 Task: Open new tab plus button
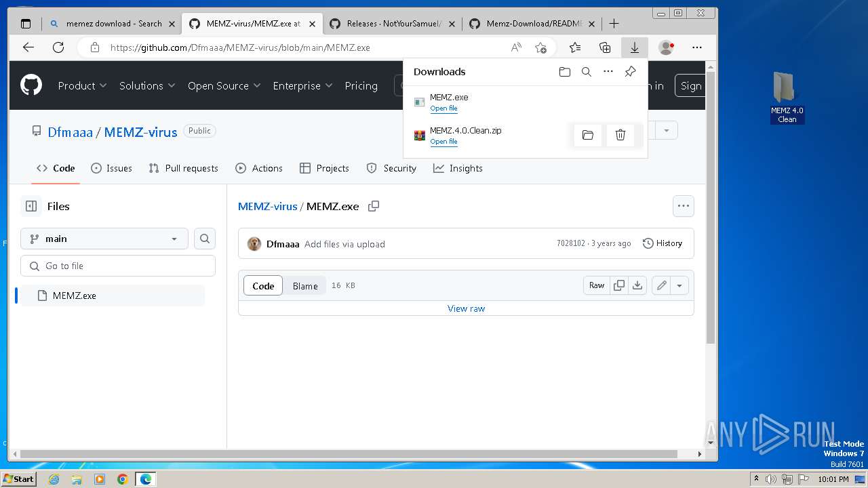point(614,24)
